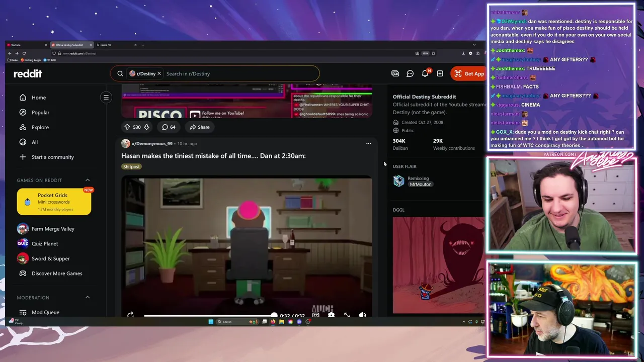644x362 pixels.
Task: Open Firefox from the taskbar
Action: pyautogui.click(x=273, y=322)
